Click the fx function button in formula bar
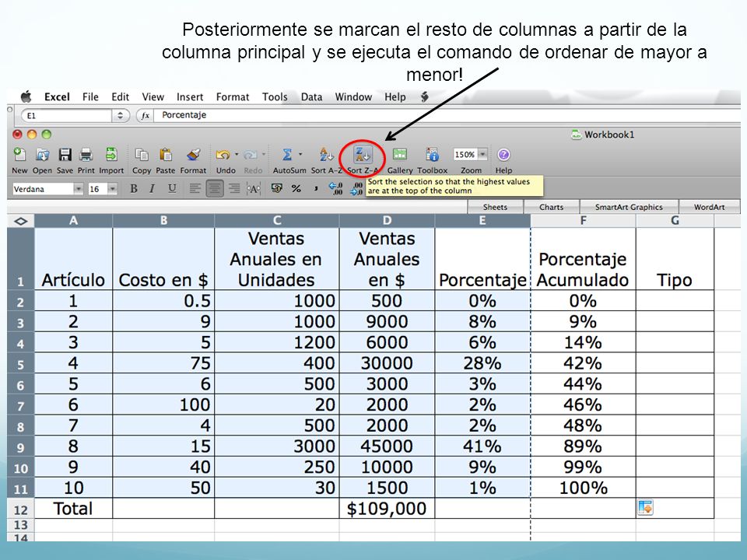Viewport: 747px width, 560px height. 146,115
